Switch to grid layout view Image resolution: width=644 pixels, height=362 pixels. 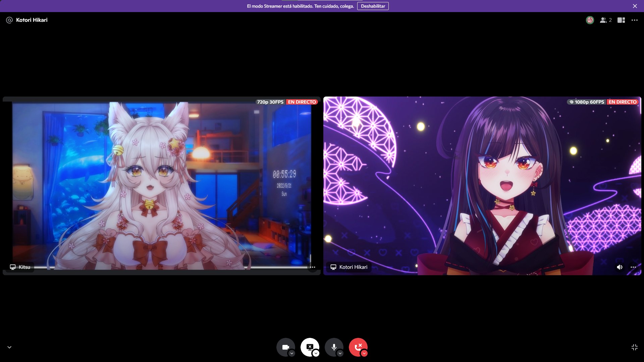(621, 20)
